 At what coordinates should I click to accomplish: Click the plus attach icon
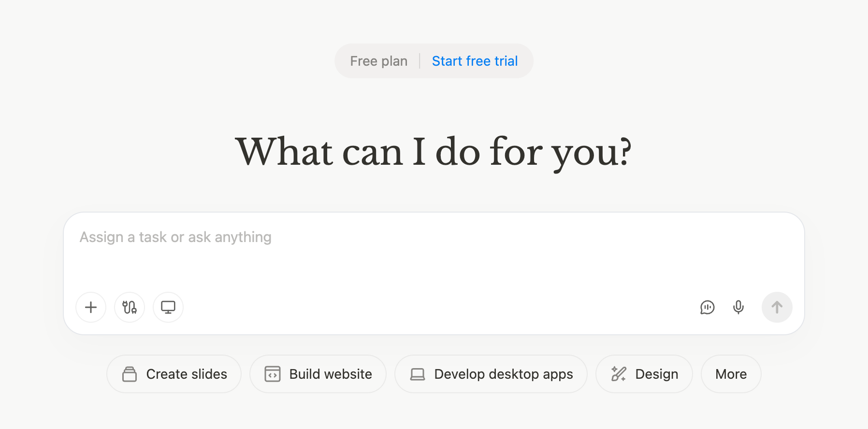91,307
